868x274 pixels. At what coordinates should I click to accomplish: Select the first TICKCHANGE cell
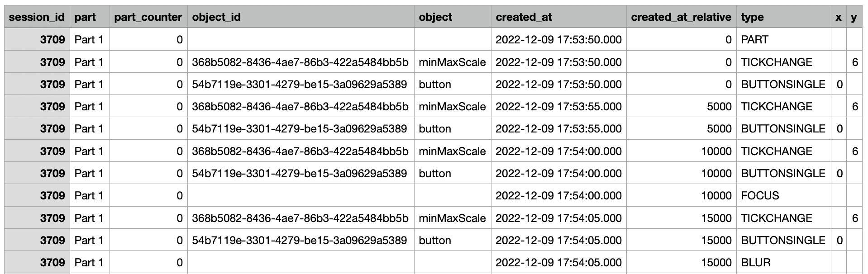tap(784, 62)
